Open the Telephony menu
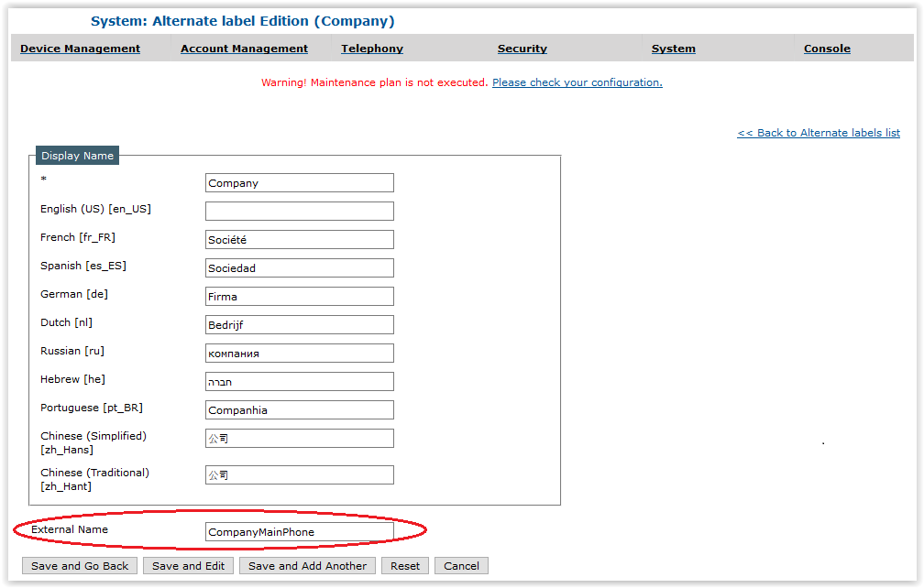This screenshot has width=924, height=588. (x=372, y=49)
